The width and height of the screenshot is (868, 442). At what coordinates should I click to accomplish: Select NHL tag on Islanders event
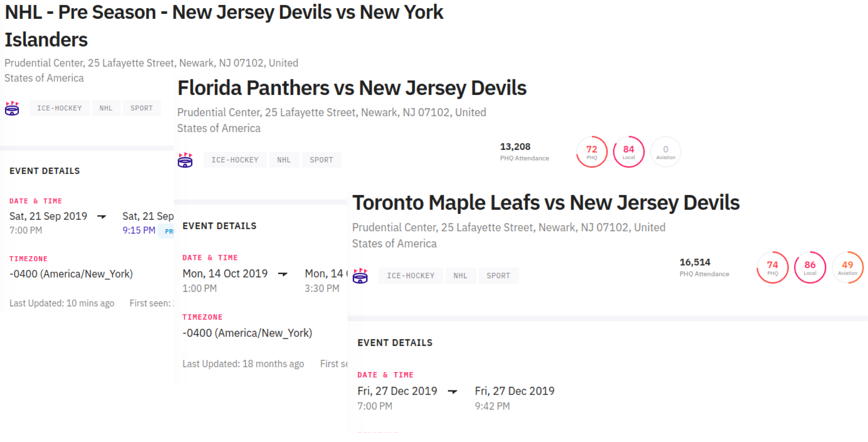(x=106, y=108)
